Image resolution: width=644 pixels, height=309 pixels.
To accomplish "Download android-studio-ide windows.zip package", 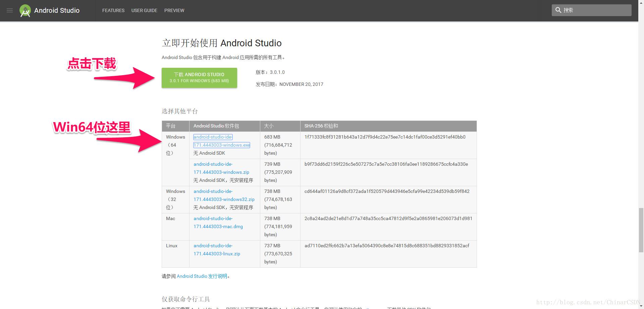I will click(x=221, y=168).
